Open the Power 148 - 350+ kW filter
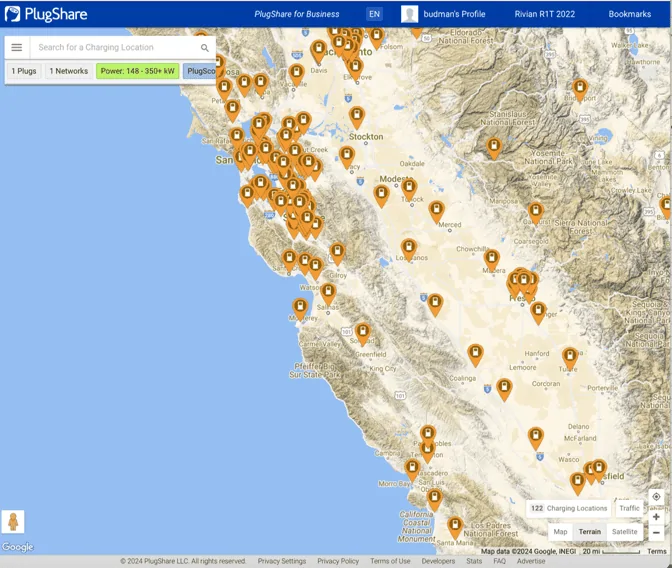Screen dimensions: 672x568 (x=138, y=71)
